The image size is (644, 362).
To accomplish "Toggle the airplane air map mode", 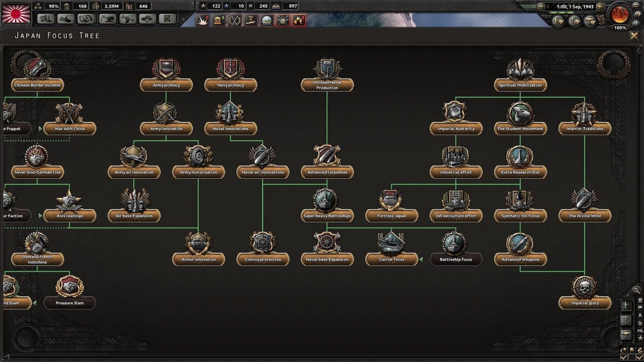I will tap(626, 334).
